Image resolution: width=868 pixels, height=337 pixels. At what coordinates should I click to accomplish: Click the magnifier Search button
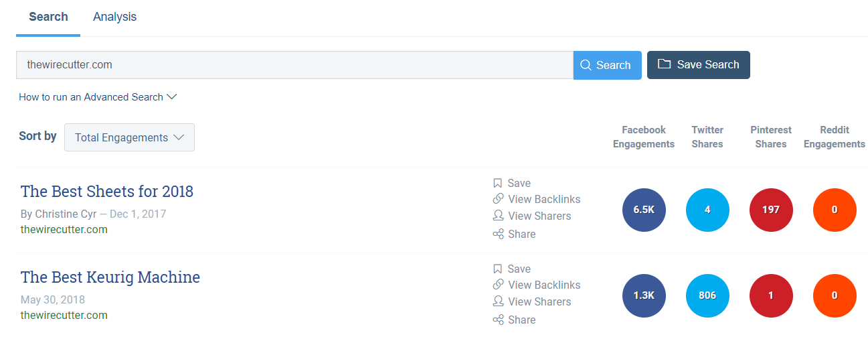607,65
